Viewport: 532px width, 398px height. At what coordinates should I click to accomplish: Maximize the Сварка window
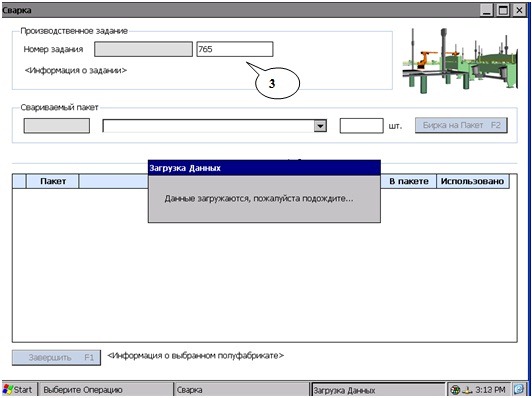coord(503,10)
